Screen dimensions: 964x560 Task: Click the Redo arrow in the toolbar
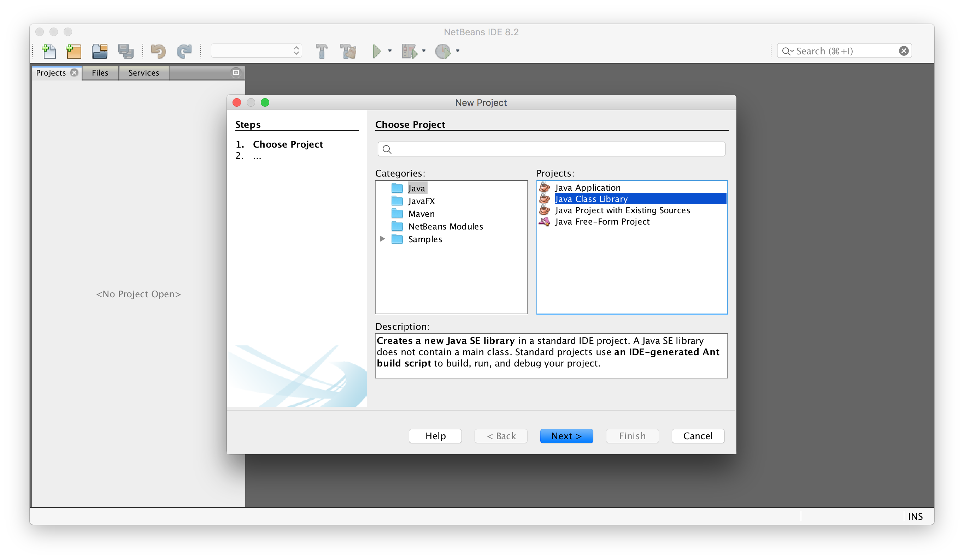click(x=184, y=51)
